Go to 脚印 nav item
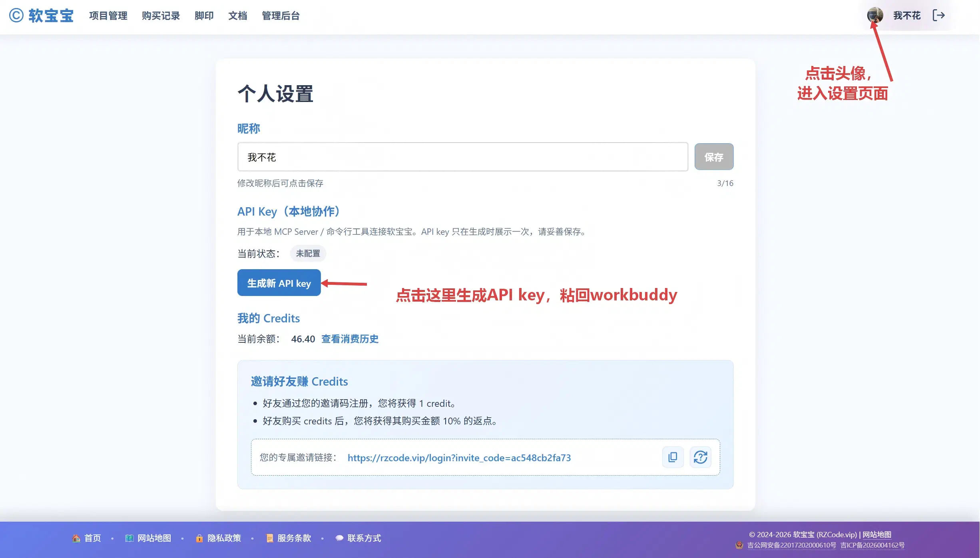980x558 pixels. tap(204, 16)
